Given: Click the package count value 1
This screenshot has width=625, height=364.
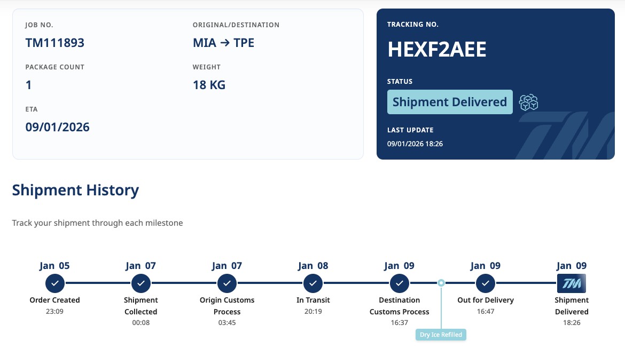Looking at the screenshot, I should [29, 85].
